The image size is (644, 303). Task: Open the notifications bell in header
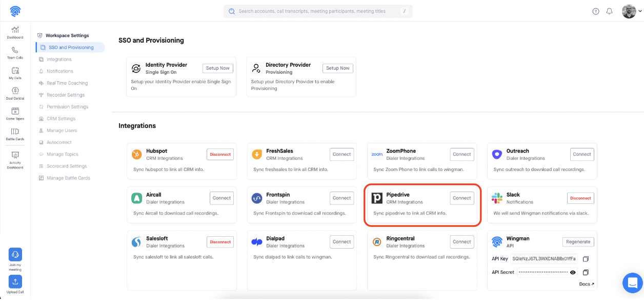pyautogui.click(x=610, y=11)
